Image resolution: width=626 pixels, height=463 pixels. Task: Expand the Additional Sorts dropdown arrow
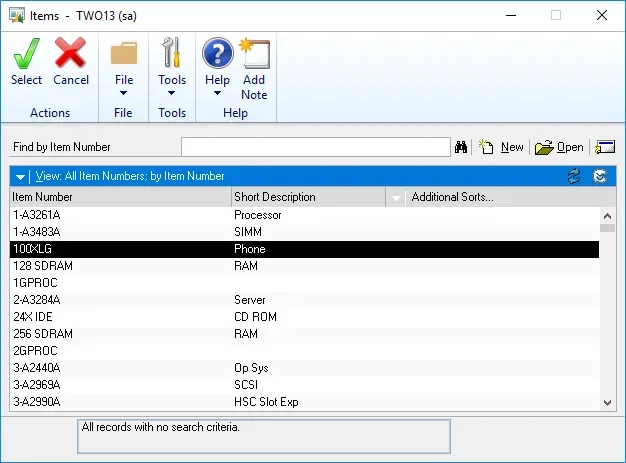pyautogui.click(x=397, y=198)
